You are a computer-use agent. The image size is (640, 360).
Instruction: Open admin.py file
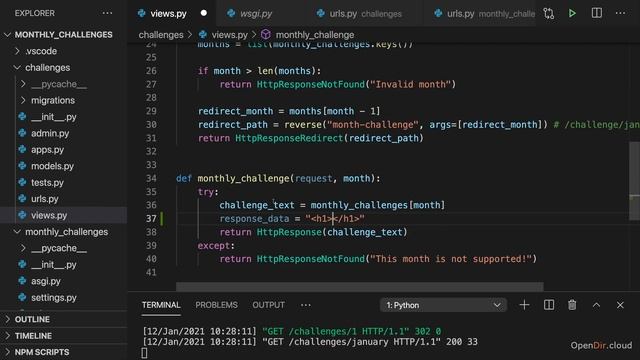tap(63, 133)
